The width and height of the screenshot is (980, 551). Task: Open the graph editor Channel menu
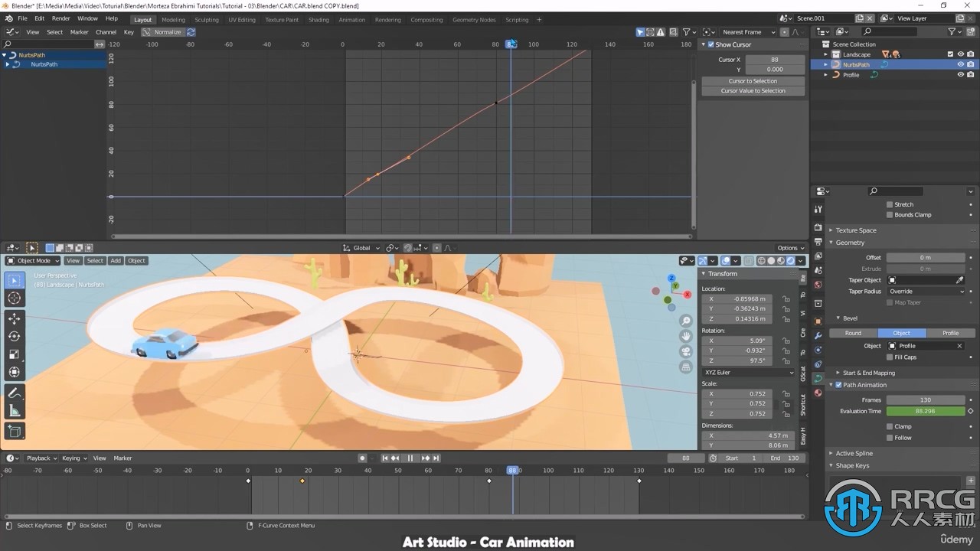coord(106,32)
